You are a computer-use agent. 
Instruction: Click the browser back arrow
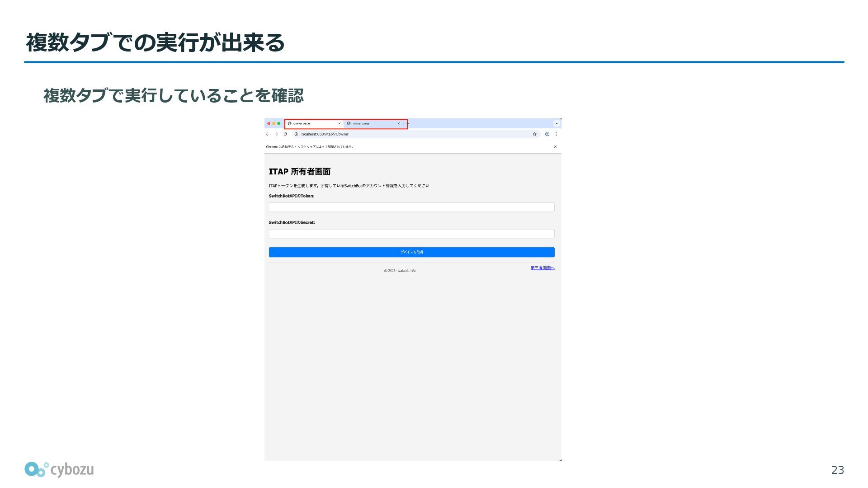(x=267, y=134)
